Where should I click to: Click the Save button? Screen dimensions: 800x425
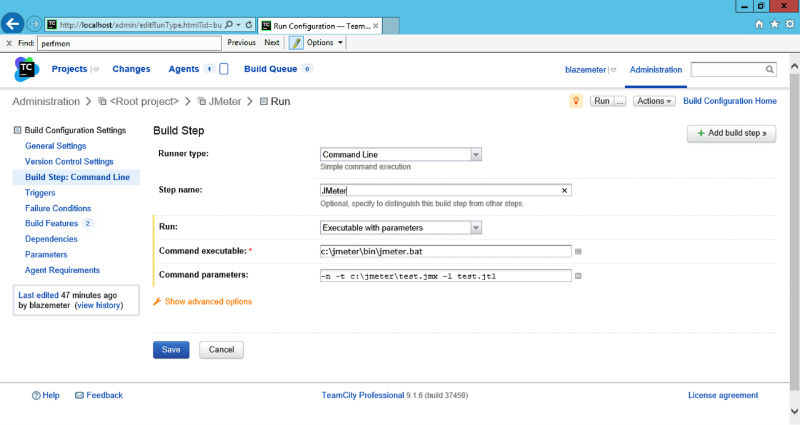coord(171,349)
